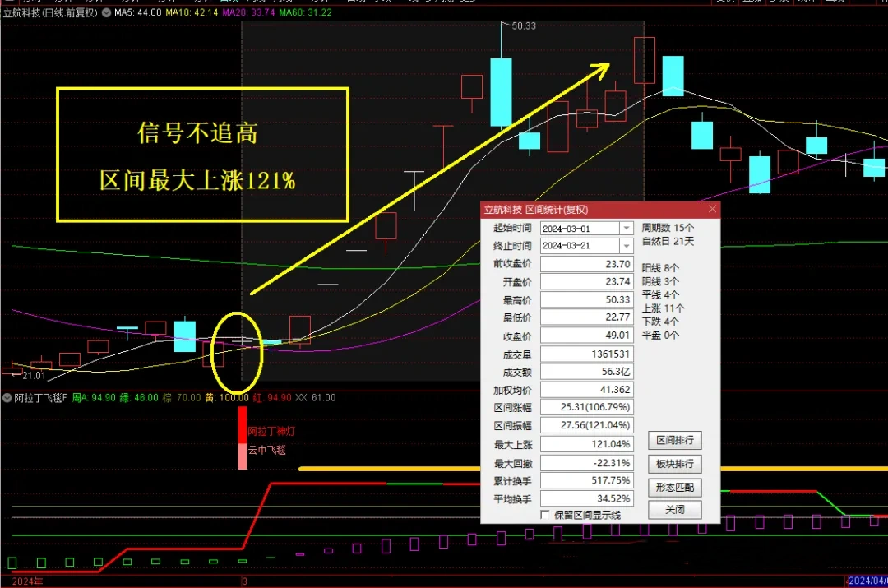
Task: Click the 云中飞毯 signal label
Action: click(x=266, y=451)
